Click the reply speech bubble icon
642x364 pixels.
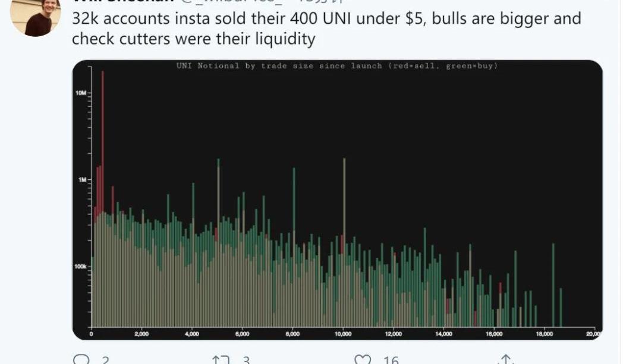pyautogui.click(x=80, y=359)
